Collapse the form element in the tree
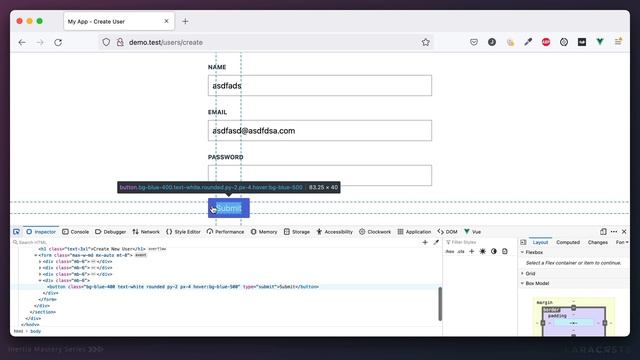The image size is (640, 360). [x=36, y=255]
